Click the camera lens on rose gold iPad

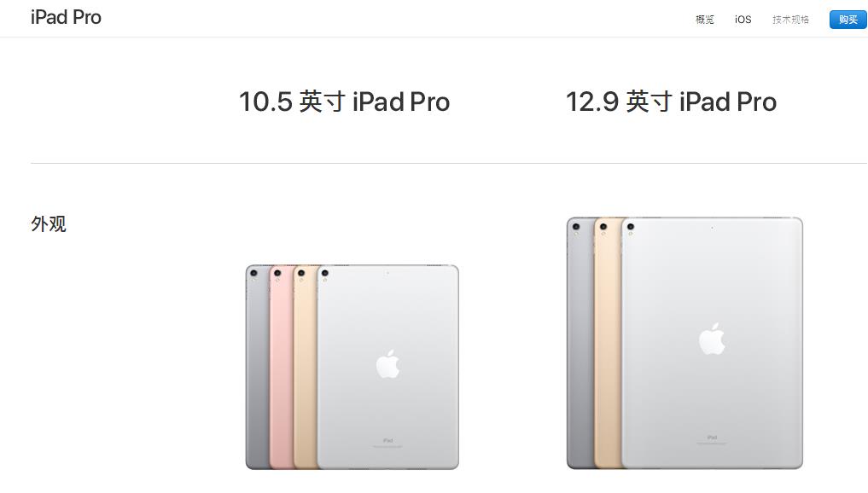point(277,273)
